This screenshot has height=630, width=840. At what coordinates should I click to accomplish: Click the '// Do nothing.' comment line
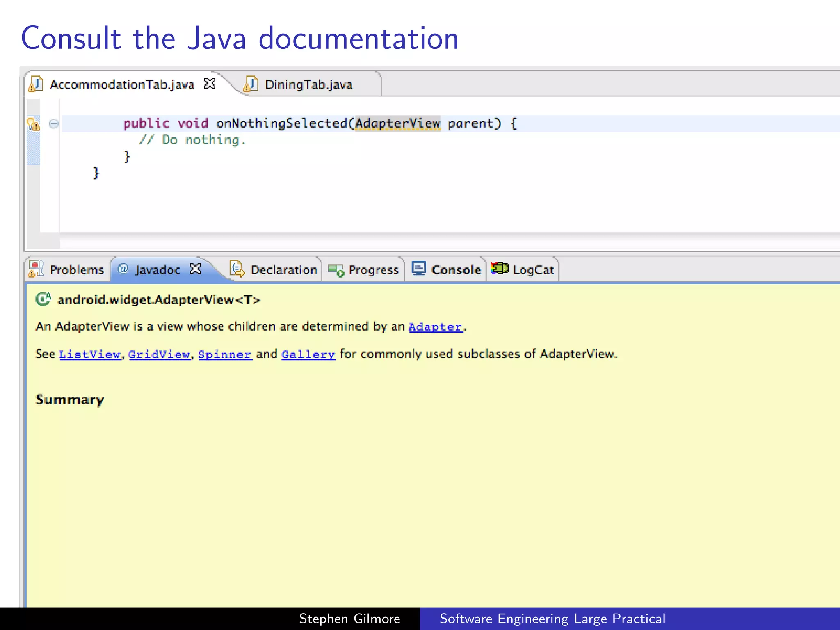point(192,140)
